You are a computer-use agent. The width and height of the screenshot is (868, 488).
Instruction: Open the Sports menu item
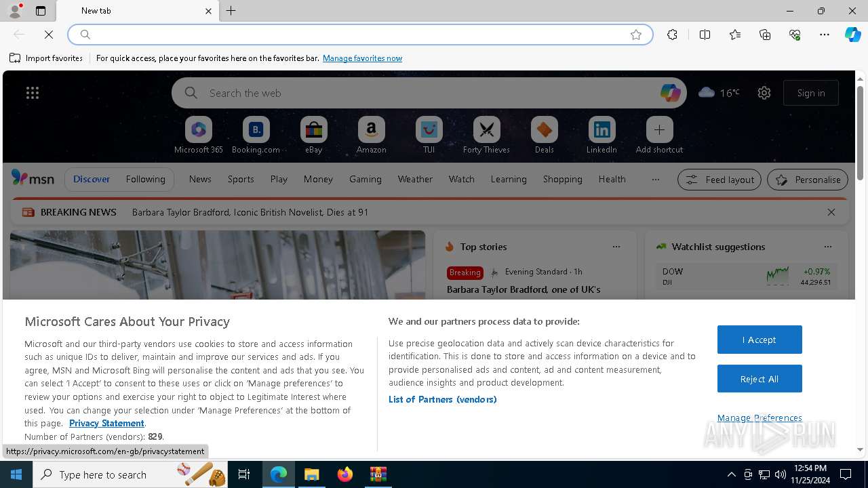(x=241, y=179)
